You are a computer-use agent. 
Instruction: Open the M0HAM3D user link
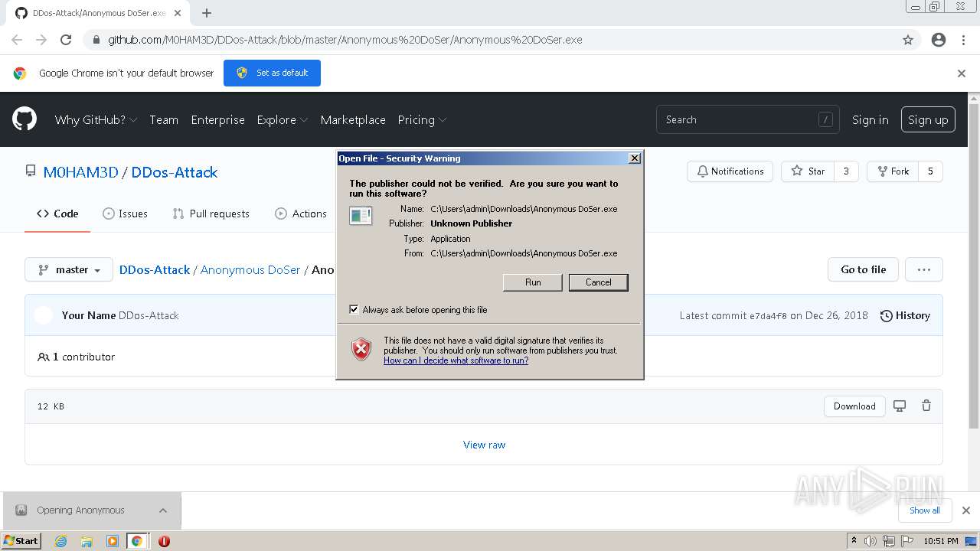[80, 172]
